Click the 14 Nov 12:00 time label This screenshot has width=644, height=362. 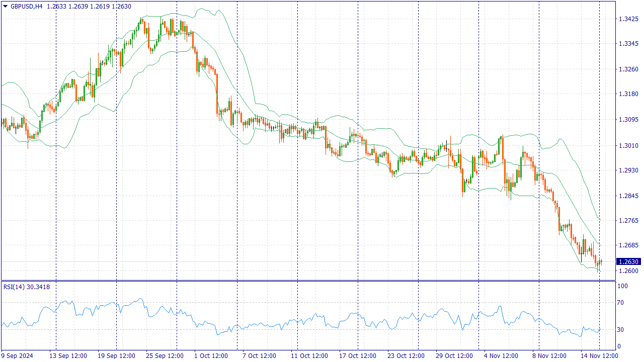tap(600, 356)
